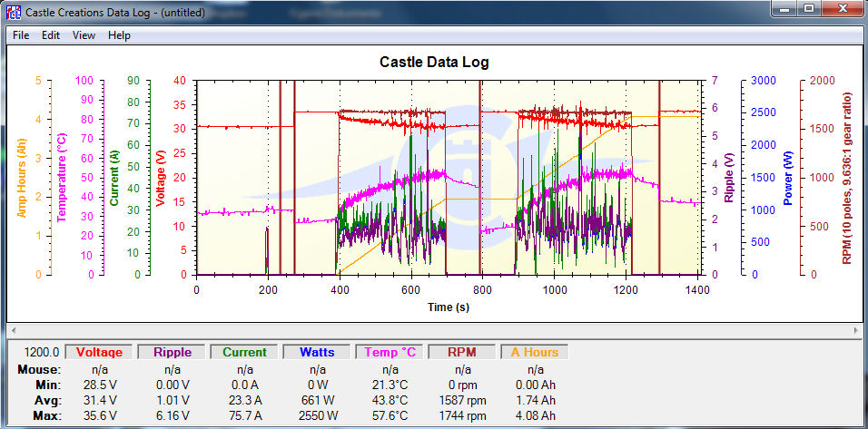868x429 pixels.
Task: Toggle the Watts series button
Action: coord(317,352)
